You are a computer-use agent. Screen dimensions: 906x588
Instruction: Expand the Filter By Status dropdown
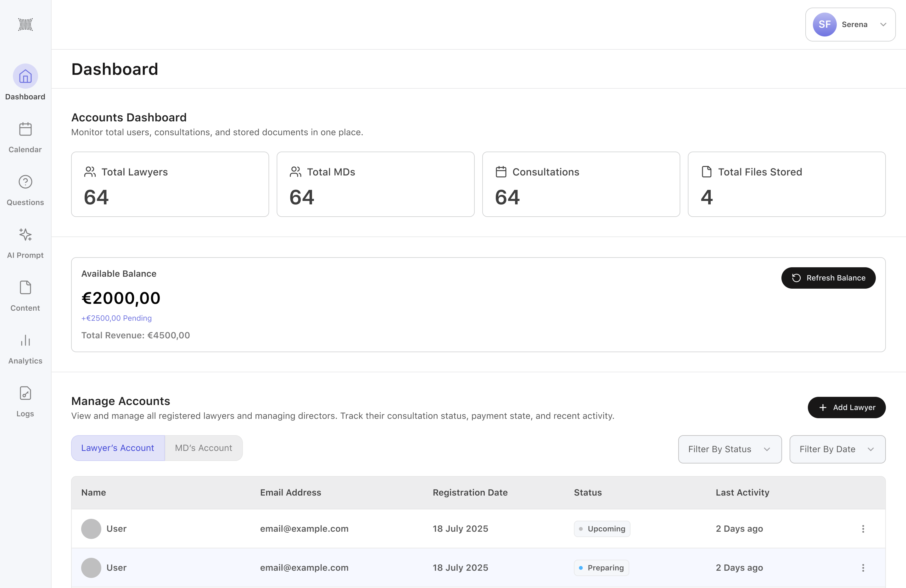click(730, 449)
